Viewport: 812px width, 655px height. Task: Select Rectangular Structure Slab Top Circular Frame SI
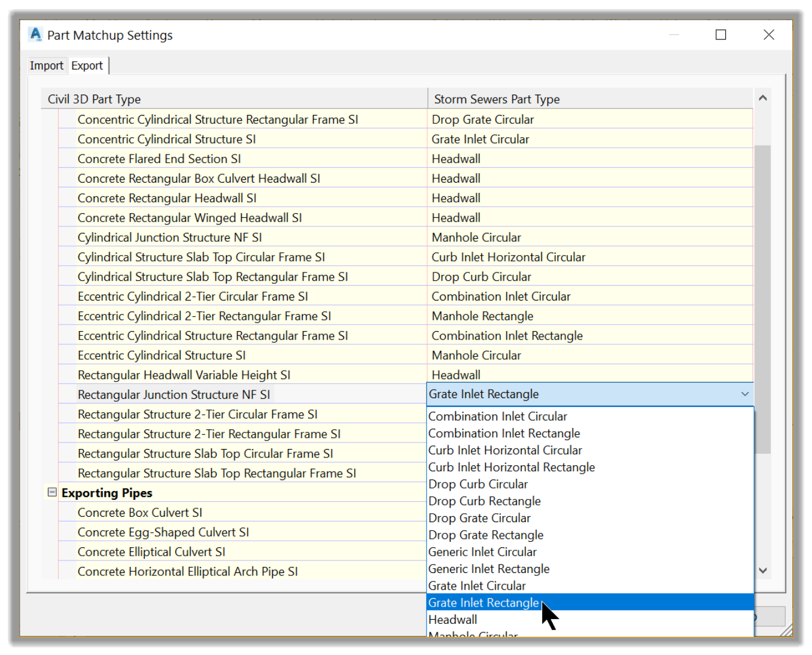[242, 454]
